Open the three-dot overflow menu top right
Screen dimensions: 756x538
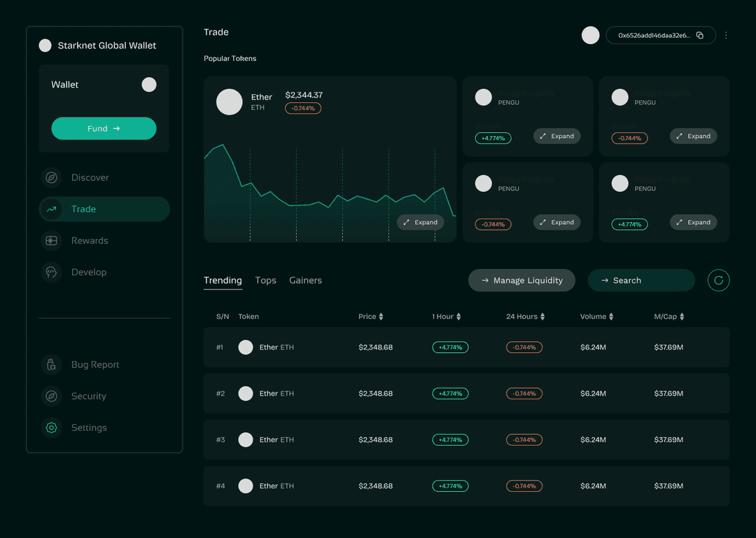pos(726,34)
